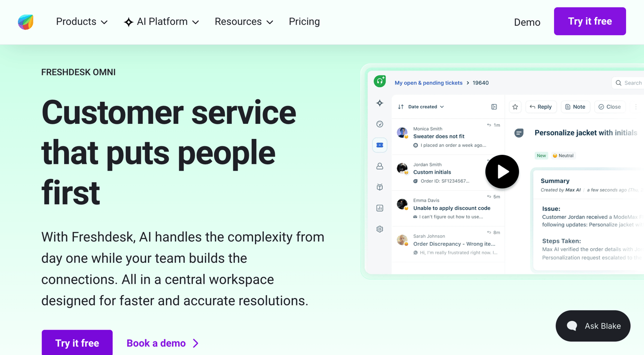644x355 pixels.
Task: Select the tickets sidebar icon
Action: [x=380, y=145]
